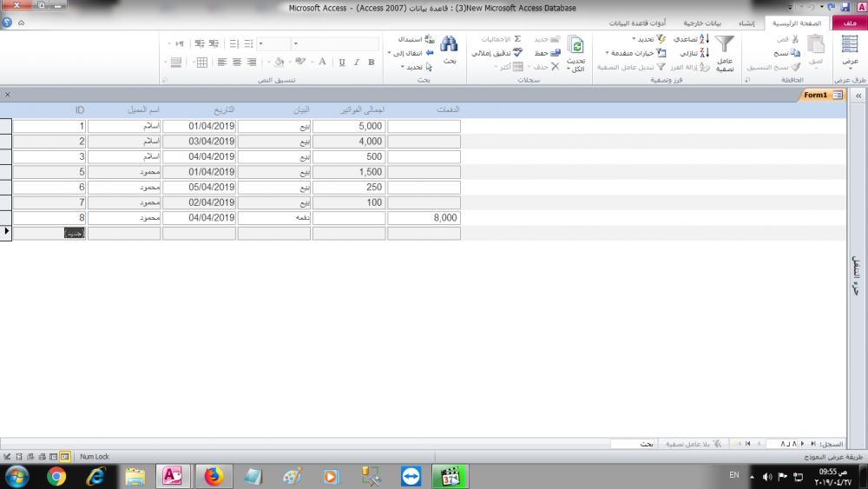Align text left
868x489 pixels.
222,62
